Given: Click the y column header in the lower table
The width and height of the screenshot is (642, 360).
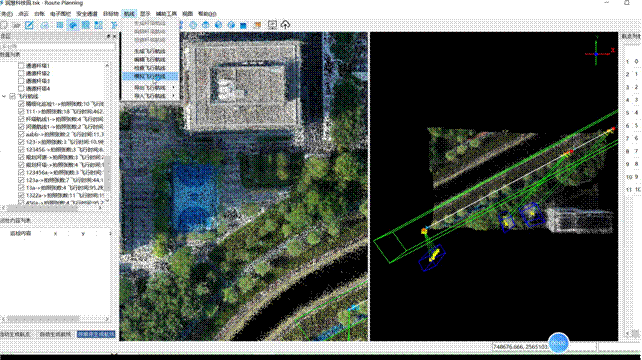Looking at the screenshot, I should [x=83, y=233].
